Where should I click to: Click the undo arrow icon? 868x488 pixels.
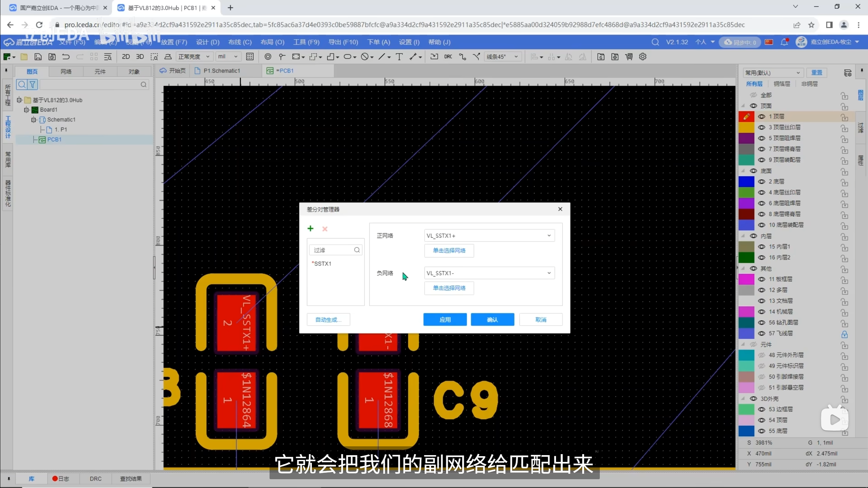pyautogui.click(x=66, y=57)
